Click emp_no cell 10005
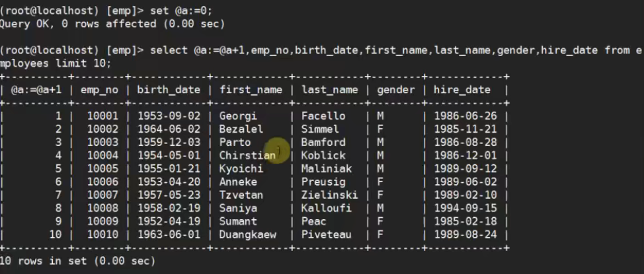The height and width of the screenshot is (274, 644). click(102, 168)
